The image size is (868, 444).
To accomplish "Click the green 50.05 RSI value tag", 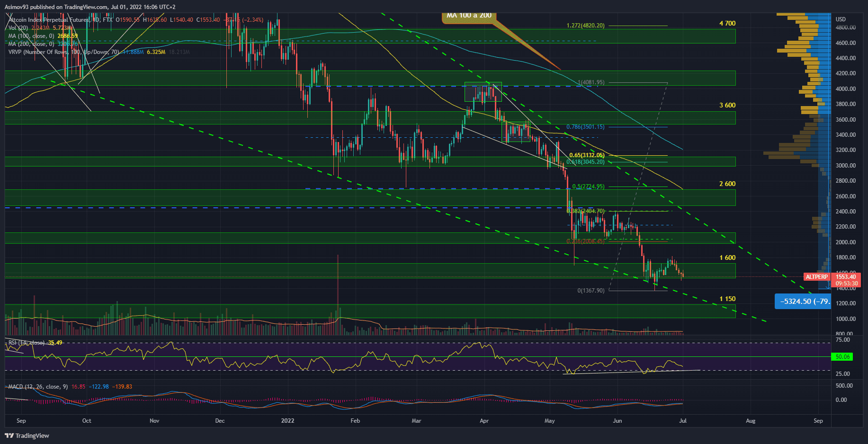I will [842, 357].
